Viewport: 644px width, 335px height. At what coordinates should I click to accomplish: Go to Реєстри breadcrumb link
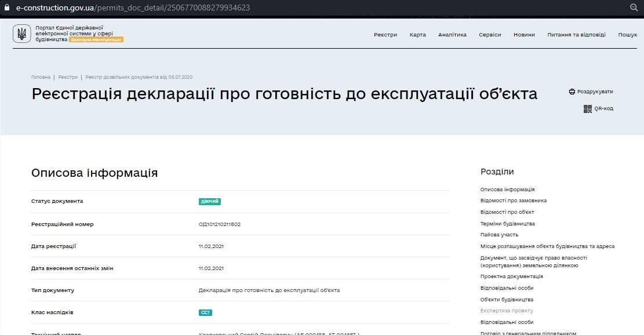pos(68,77)
